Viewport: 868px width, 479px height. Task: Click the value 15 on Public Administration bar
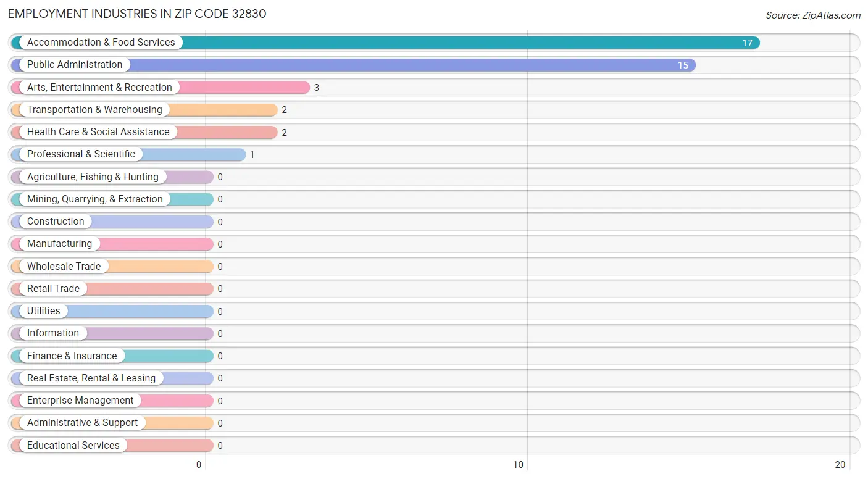683,65
